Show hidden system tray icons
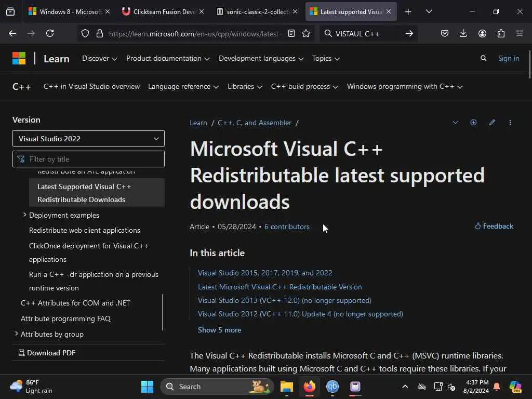This screenshot has height=399, width=532. click(x=405, y=387)
